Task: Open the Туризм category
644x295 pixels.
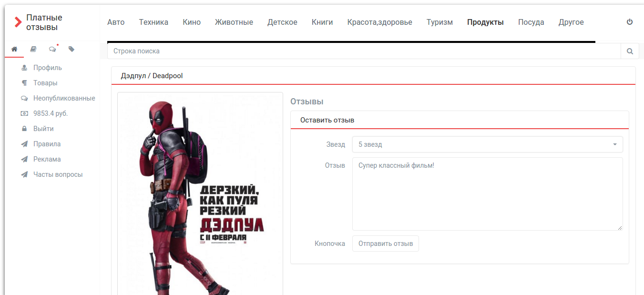Action: pyautogui.click(x=440, y=22)
